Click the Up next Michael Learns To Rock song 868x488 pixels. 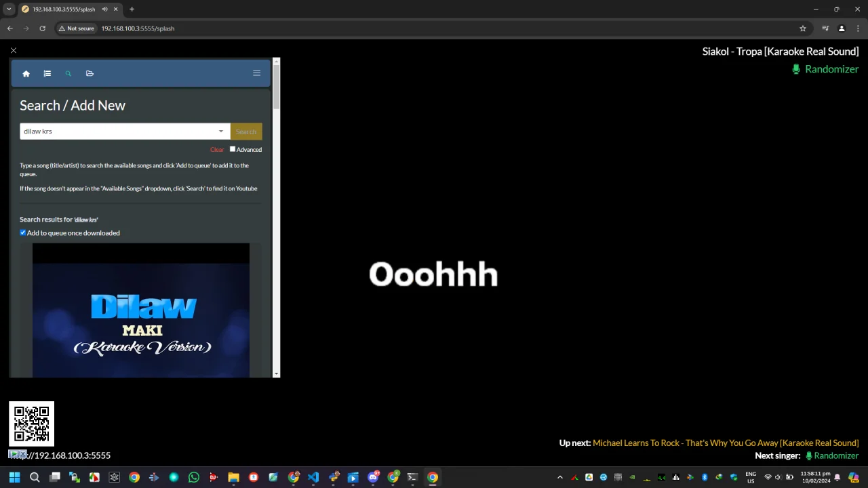pyautogui.click(x=726, y=443)
